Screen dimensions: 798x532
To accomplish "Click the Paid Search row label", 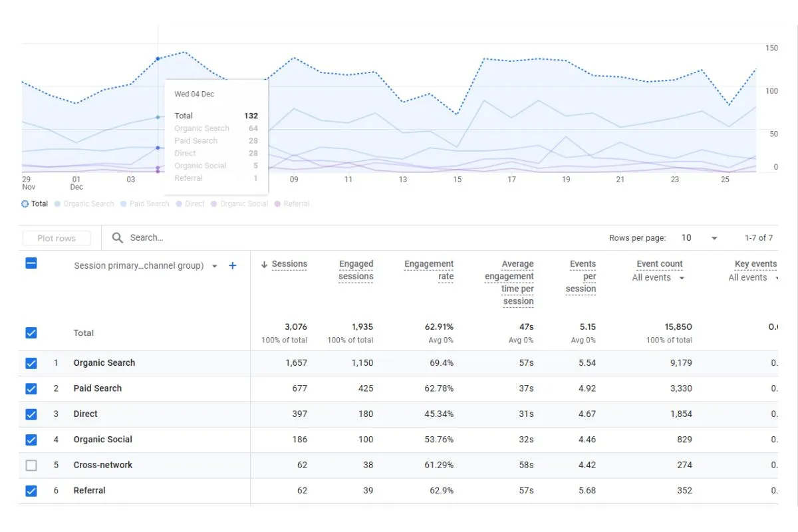I will [98, 388].
